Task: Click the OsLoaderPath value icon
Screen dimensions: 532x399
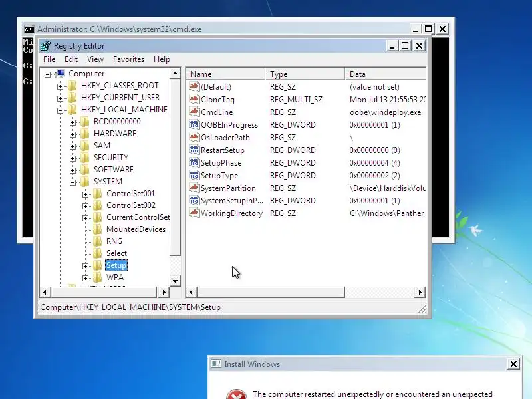Action: (194, 137)
